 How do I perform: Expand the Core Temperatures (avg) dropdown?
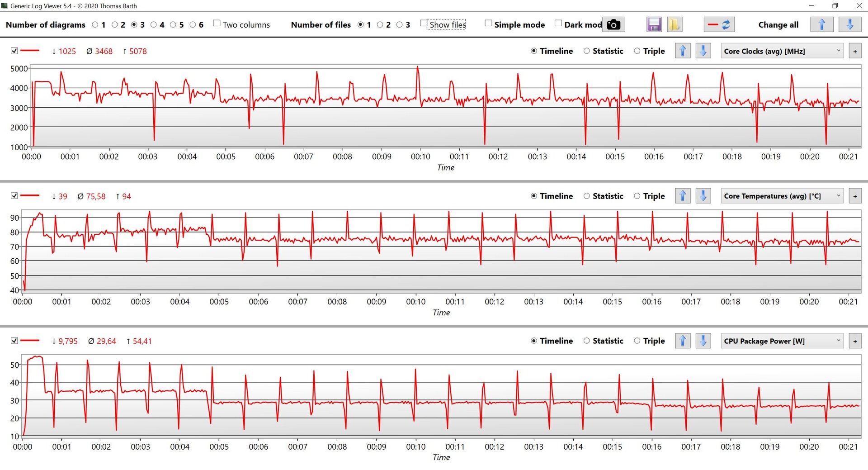(x=782, y=196)
